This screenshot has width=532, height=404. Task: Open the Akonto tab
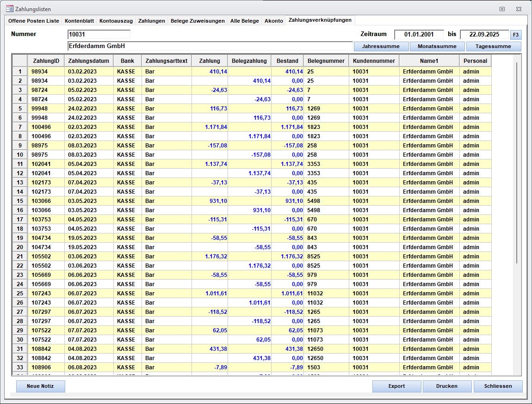pos(274,21)
